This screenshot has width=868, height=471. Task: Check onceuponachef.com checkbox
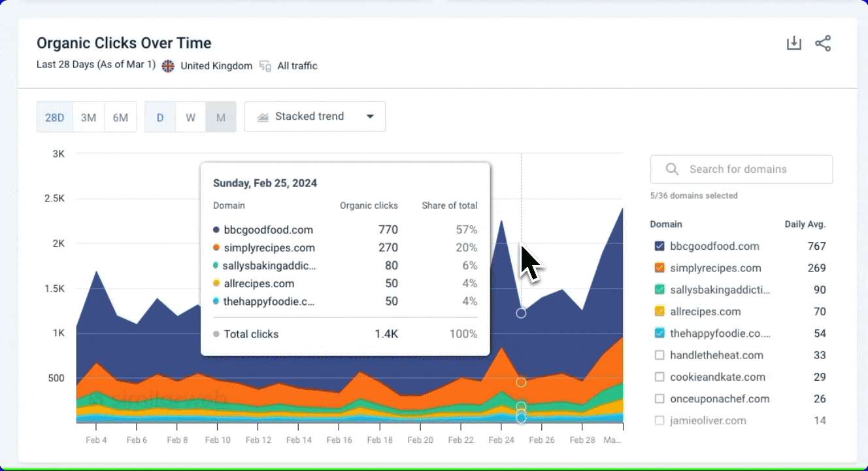click(x=659, y=398)
